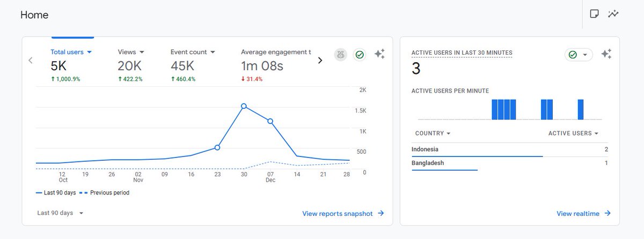Image resolution: width=644 pixels, height=239 pixels.
Task: Click the Previous period legend entry
Action: [x=104, y=192]
